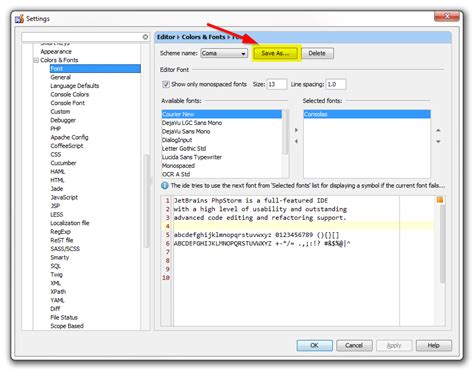Remove font from Selected fonts arrow
Screen dimensions: 474x371
296,141
